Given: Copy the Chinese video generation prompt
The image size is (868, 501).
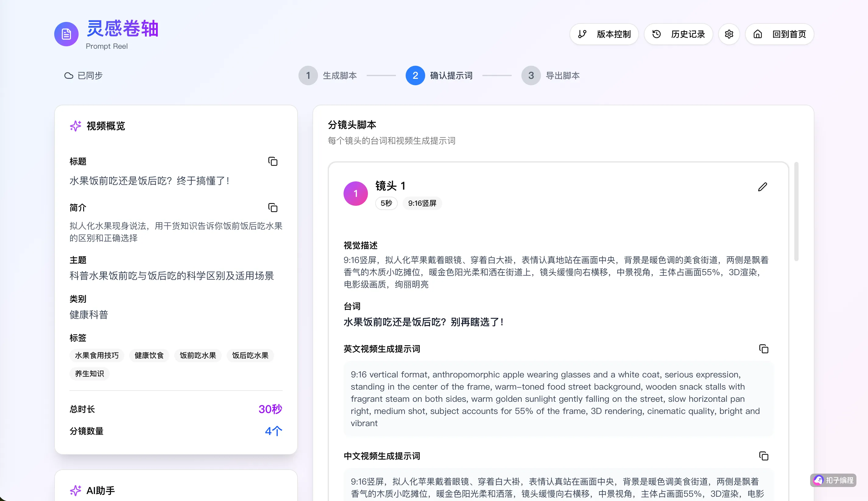Looking at the screenshot, I should click(763, 456).
